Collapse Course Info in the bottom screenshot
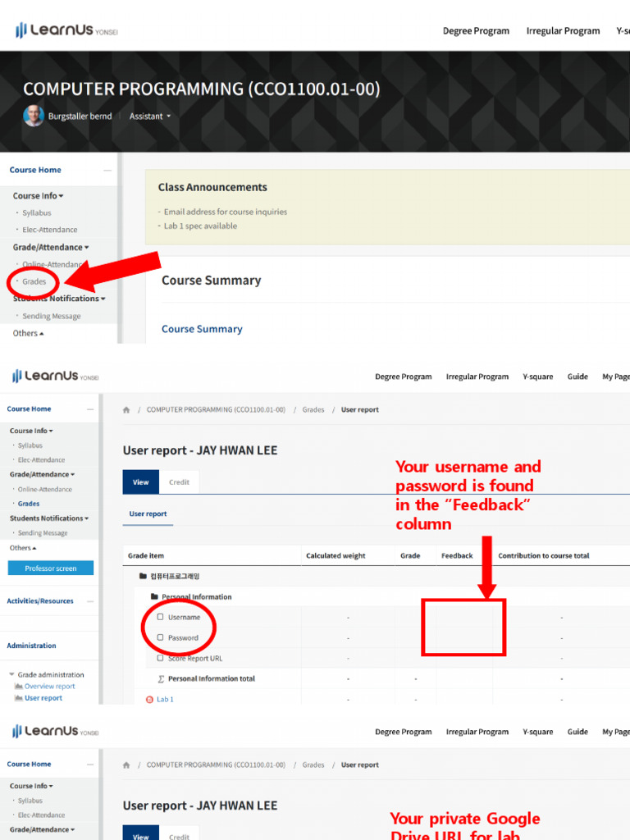630x840 pixels. pos(31,786)
